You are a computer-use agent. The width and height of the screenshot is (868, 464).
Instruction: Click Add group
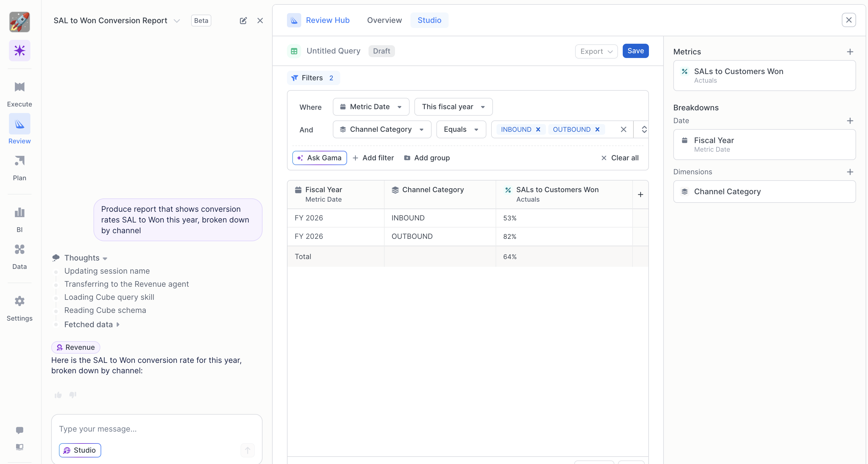coord(427,158)
